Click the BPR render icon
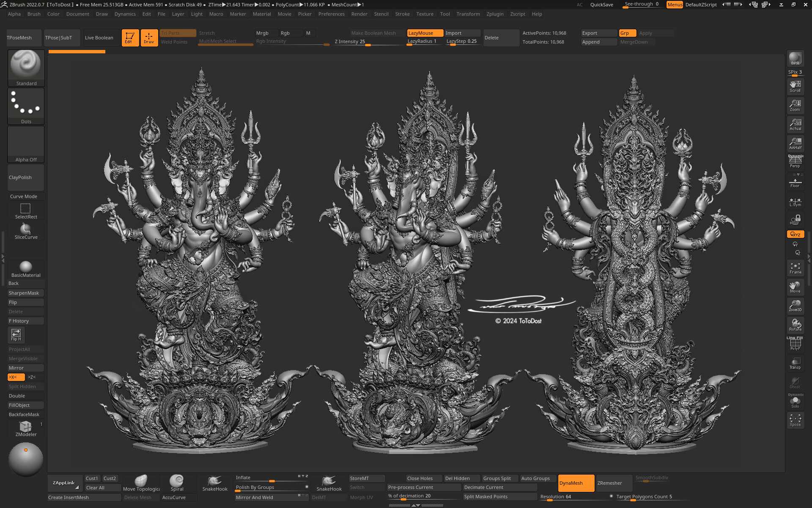This screenshot has height=508, width=812. [x=795, y=58]
